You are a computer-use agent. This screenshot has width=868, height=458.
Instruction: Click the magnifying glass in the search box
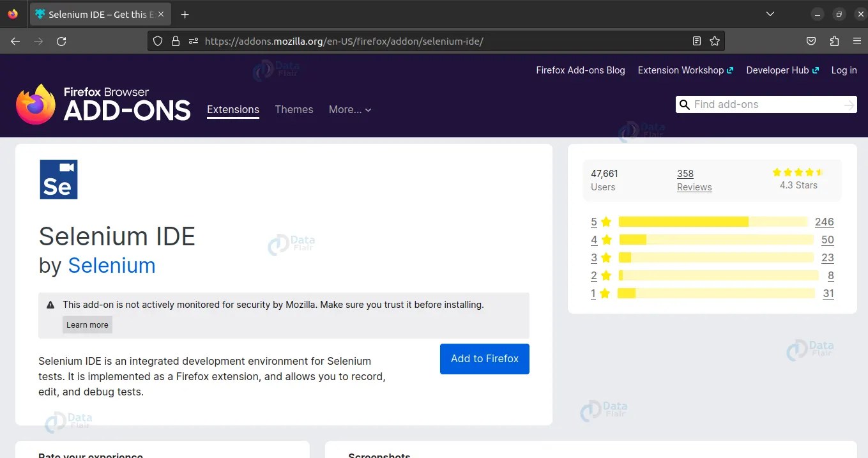pos(684,104)
